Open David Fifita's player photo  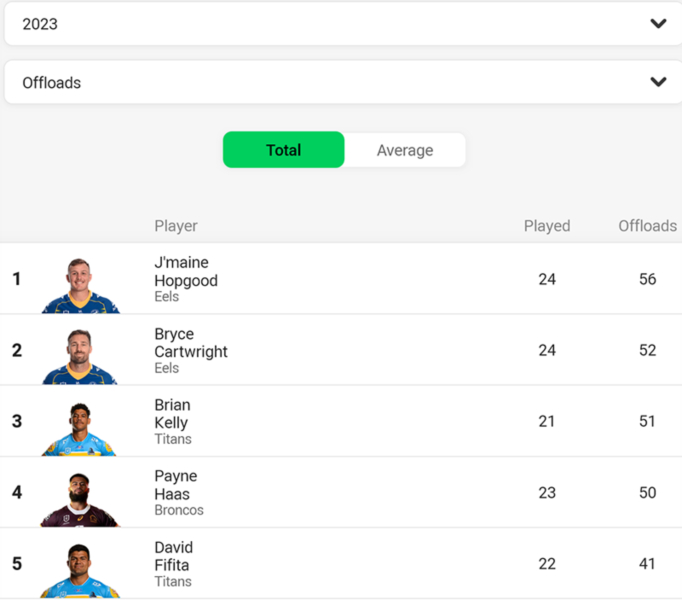click(x=80, y=570)
